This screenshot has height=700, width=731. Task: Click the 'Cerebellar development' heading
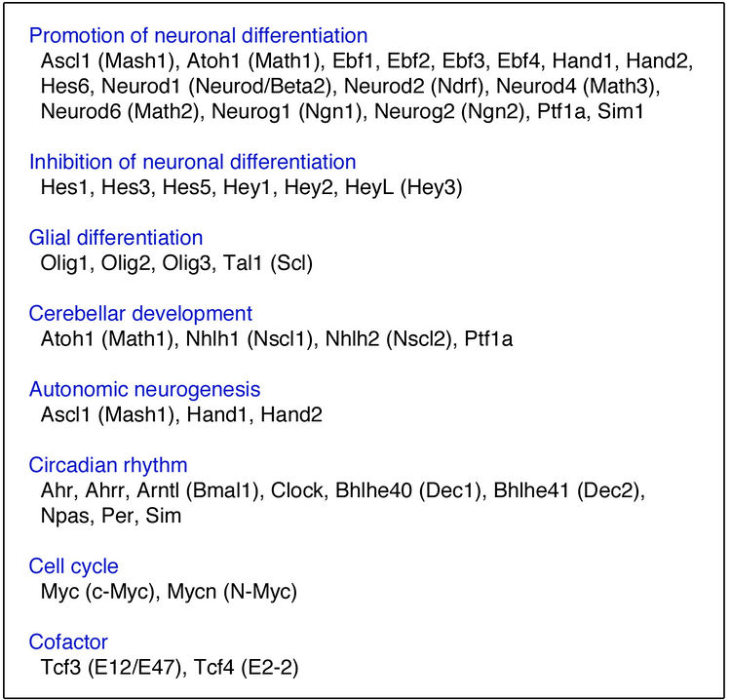coord(140,314)
